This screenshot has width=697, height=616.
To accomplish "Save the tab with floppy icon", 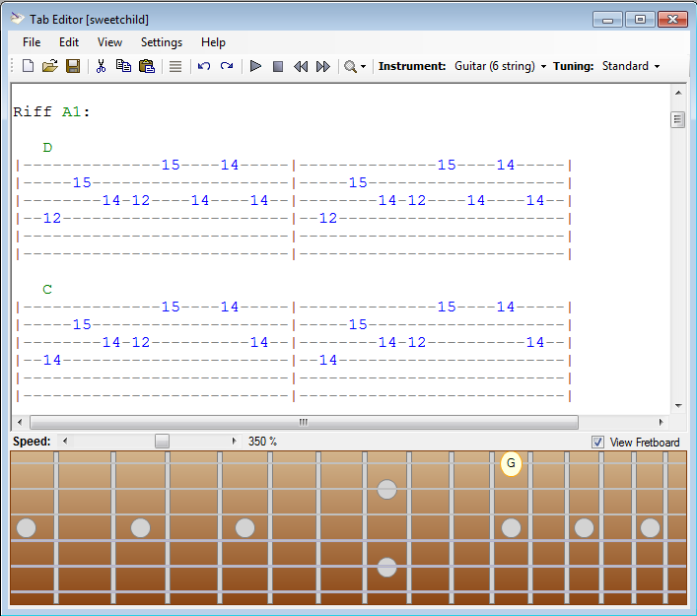I will click(x=73, y=66).
